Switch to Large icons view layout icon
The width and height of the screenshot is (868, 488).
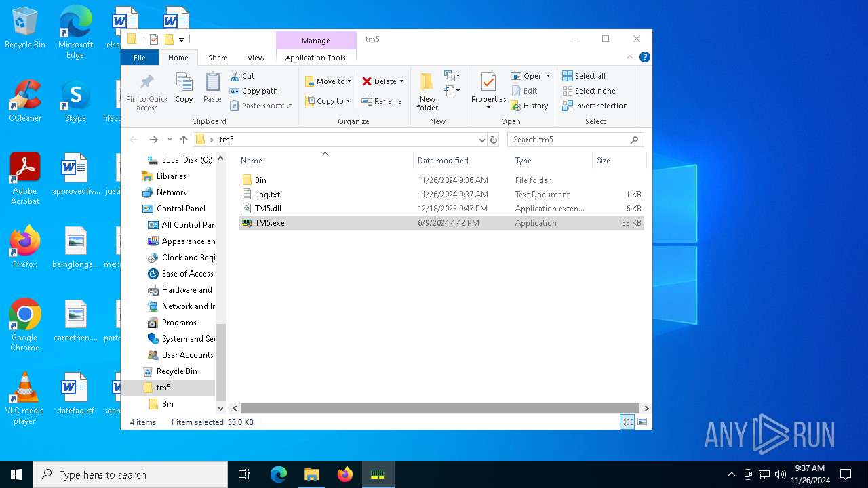[x=642, y=422]
